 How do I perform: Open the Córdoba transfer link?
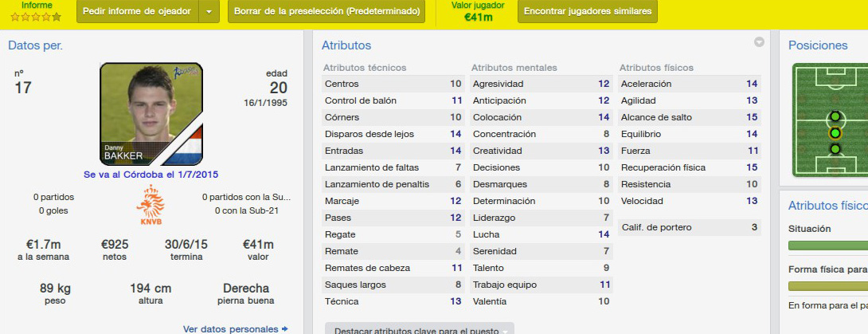click(x=151, y=175)
